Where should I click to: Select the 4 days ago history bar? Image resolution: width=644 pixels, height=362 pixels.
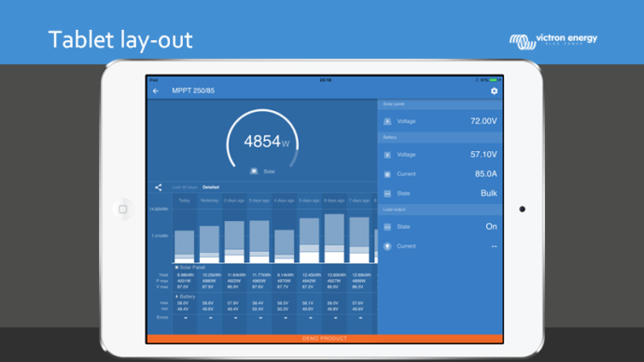tap(285, 246)
